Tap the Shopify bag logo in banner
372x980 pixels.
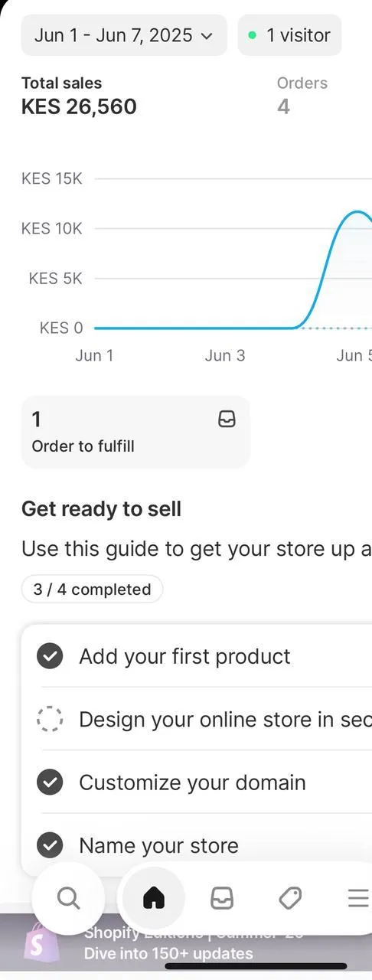tap(41, 942)
